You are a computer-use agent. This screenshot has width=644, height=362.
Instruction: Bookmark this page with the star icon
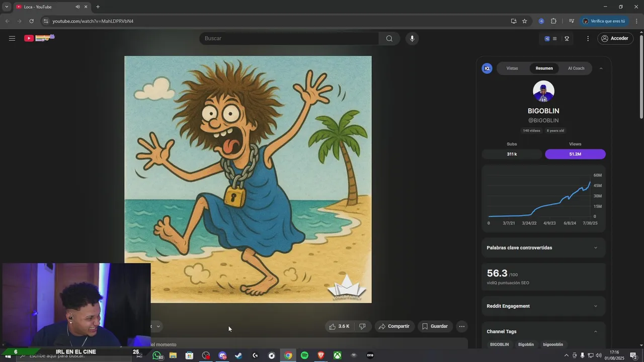point(524,21)
